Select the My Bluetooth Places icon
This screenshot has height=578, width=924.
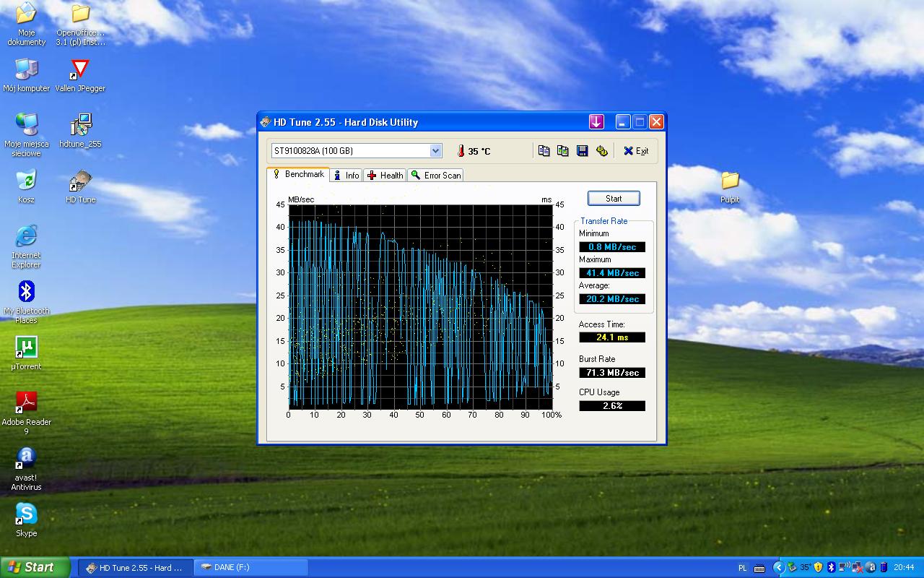click(x=26, y=302)
